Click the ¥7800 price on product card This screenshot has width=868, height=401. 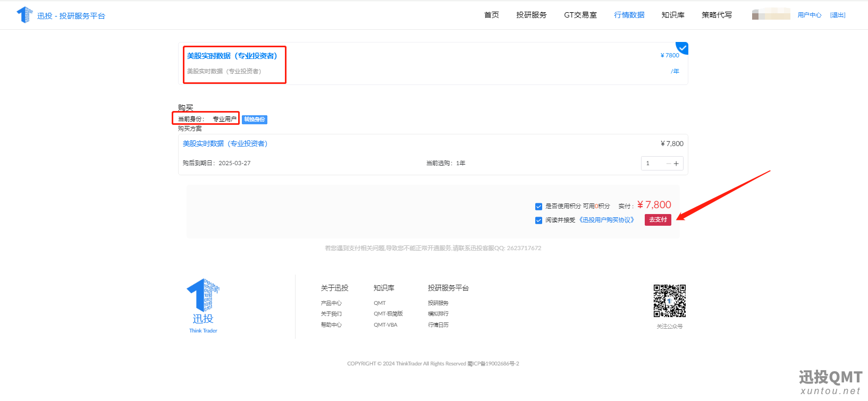pos(670,55)
